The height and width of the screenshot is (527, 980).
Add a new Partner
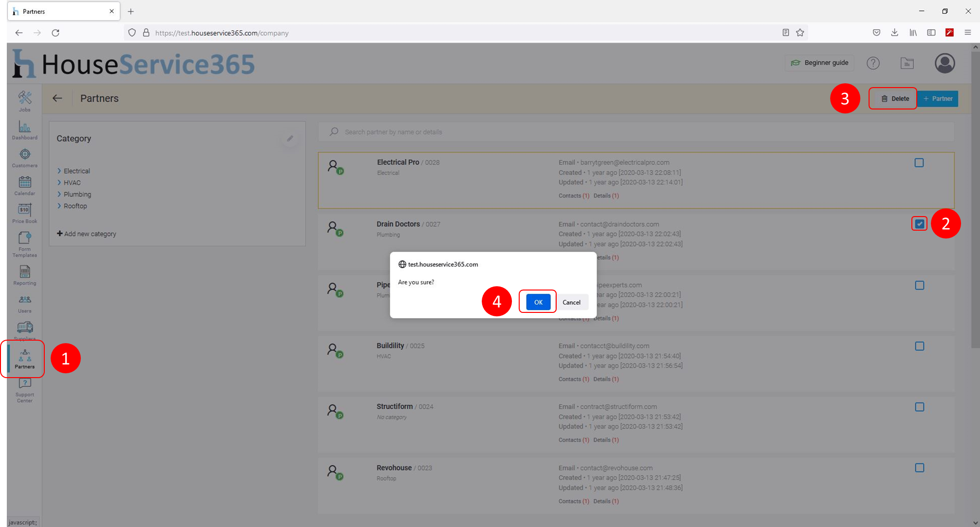tap(938, 99)
